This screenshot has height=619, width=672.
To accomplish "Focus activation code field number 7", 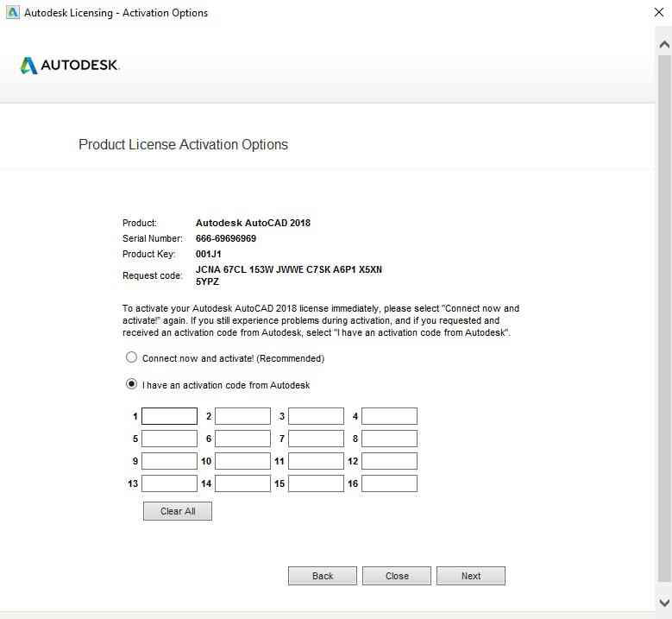I will [316, 439].
